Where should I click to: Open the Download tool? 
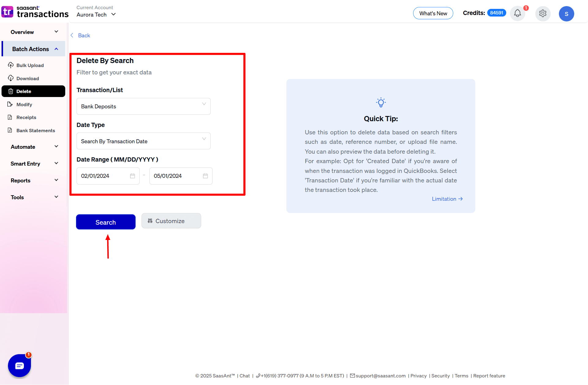click(x=27, y=78)
